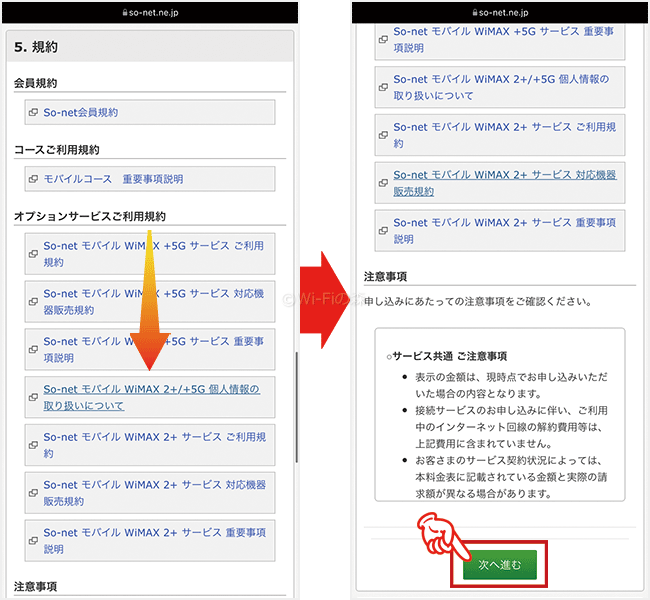Open WiMAX +5G 対応機器販売規約 link, left screen

point(153,301)
